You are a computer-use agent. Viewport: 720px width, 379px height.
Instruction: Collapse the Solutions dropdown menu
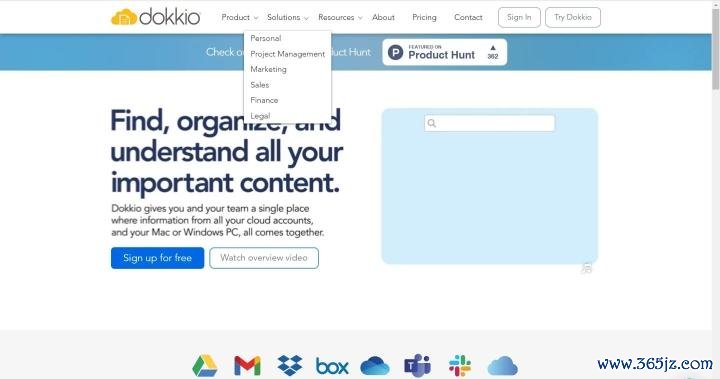[287, 17]
